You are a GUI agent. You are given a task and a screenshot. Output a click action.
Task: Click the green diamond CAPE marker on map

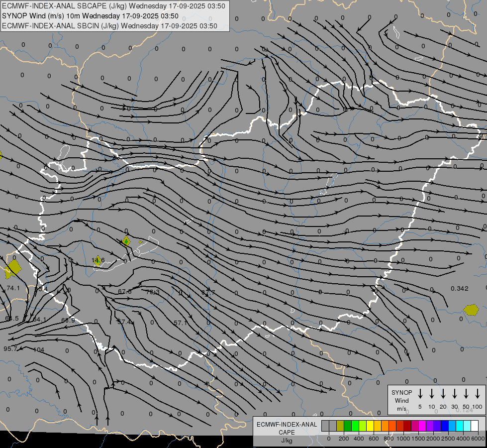pos(126,241)
